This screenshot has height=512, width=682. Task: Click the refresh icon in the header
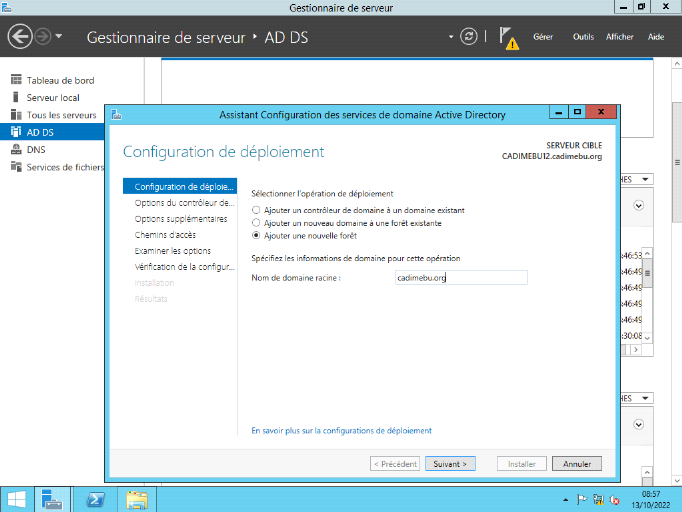tap(468, 37)
